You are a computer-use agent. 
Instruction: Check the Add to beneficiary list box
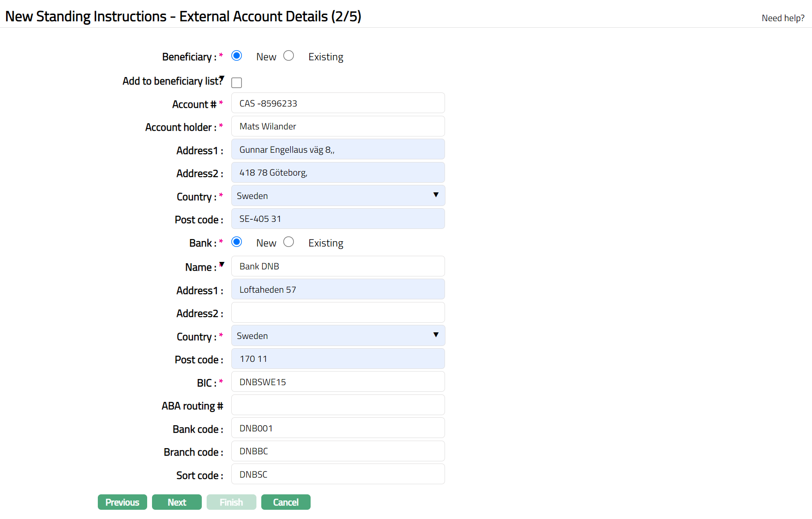237,83
